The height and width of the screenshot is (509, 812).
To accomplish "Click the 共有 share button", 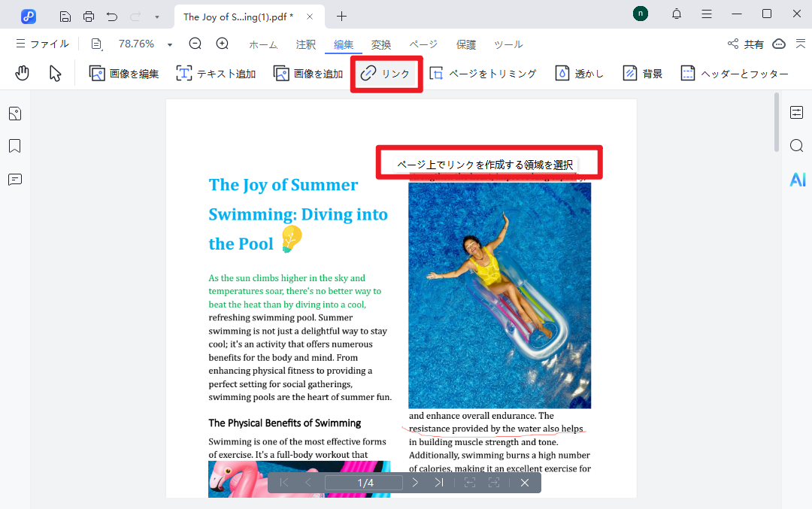I will pos(746,44).
